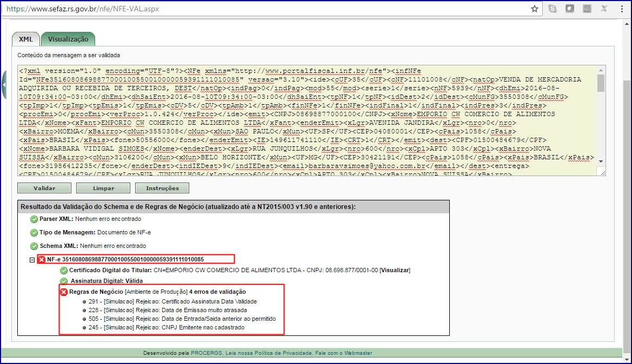The height and width of the screenshot is (364, 632).
Task: Open the Visualizar certificate link
Action: (395, 270)
